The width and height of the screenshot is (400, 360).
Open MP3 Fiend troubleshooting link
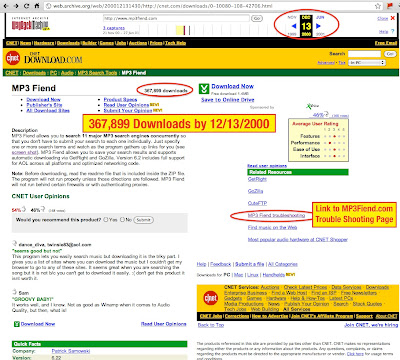tap(276, 215)
